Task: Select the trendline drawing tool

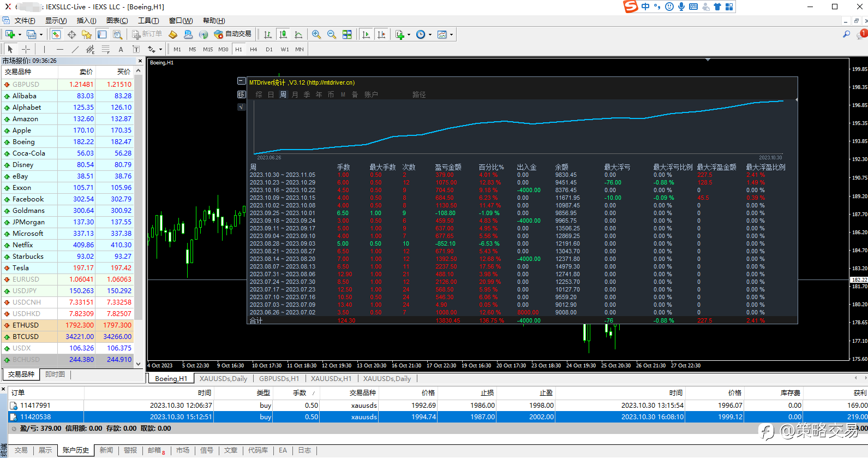Action: 75,49
